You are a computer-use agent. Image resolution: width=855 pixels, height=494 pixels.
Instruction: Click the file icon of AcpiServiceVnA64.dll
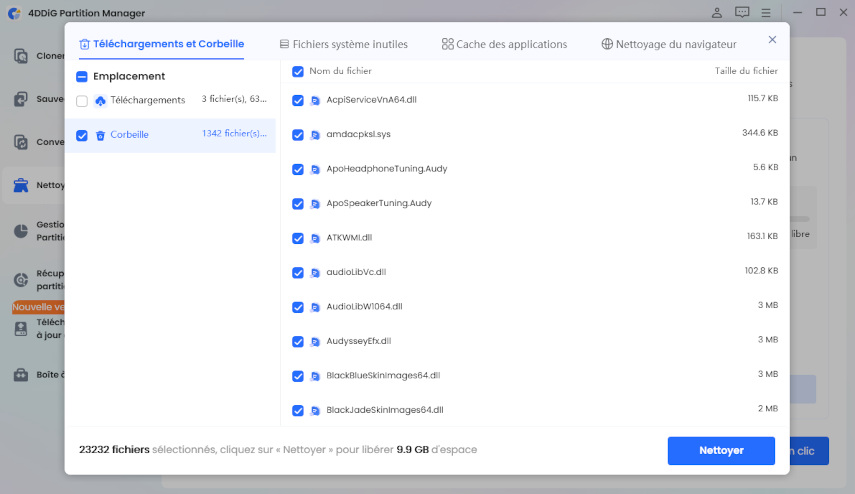pyautogui.click(x=315, y=100)
